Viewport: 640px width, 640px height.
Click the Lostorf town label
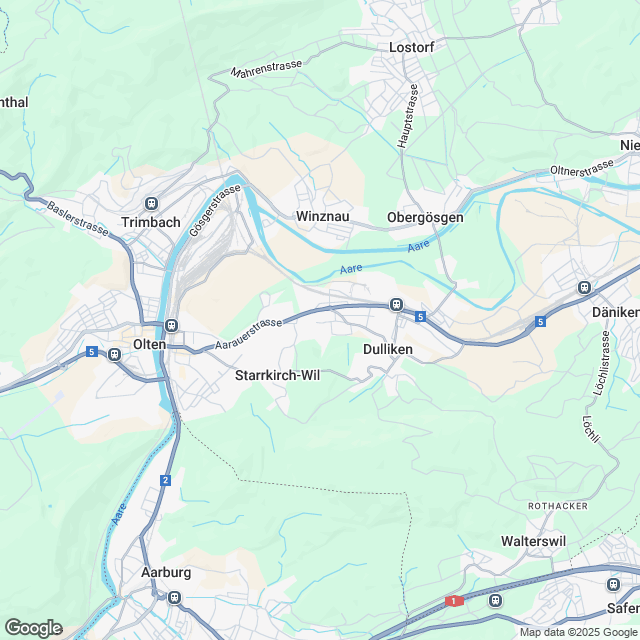pyautogui.click(x=411, y=47)
